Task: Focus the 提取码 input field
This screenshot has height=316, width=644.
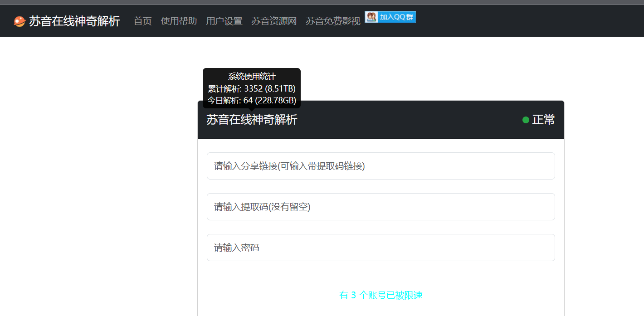Action: click(x=381, y=207)
